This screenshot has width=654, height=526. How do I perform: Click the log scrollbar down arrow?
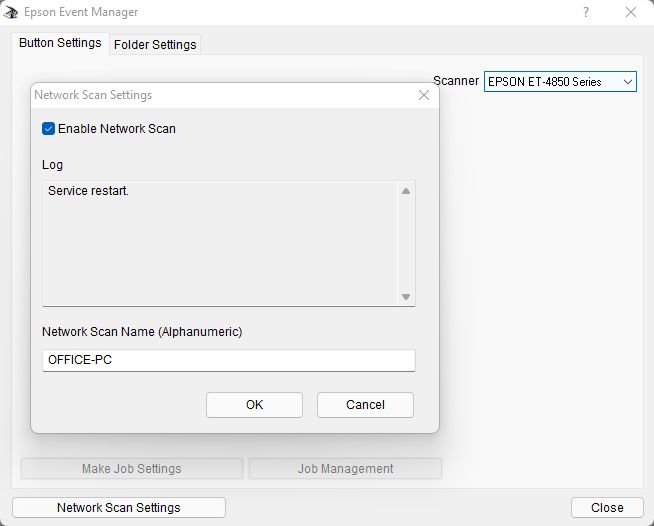point(406,297)
